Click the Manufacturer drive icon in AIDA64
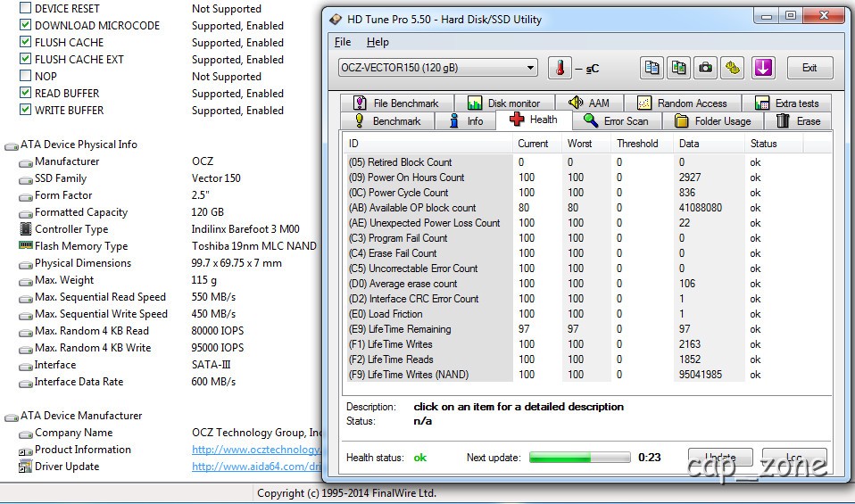 click(26, 163)
